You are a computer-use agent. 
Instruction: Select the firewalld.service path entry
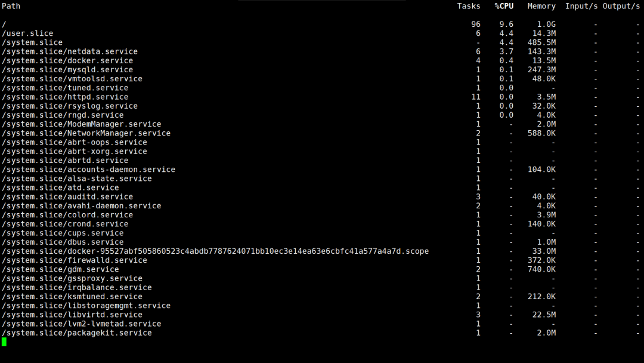(x=75, y=260)
